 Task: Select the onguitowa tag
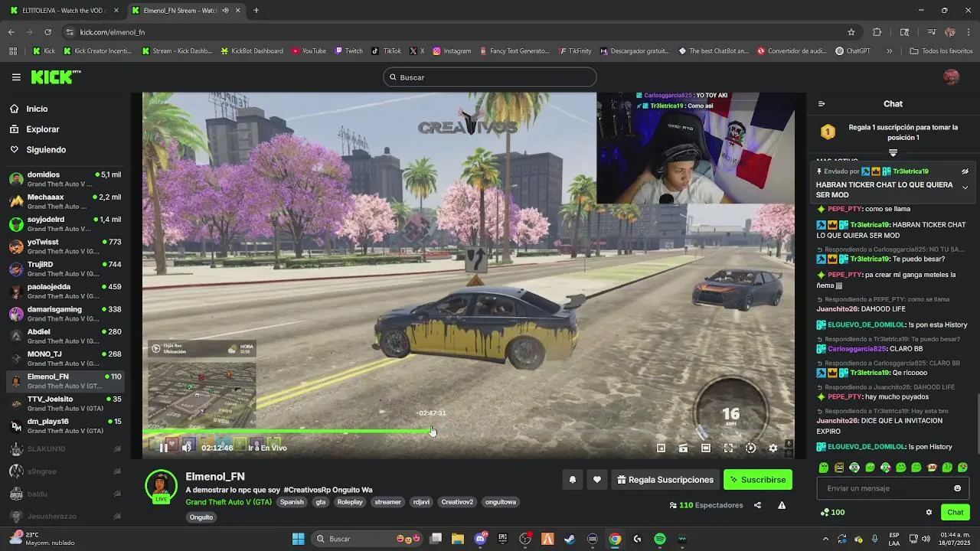click(501, 502)
